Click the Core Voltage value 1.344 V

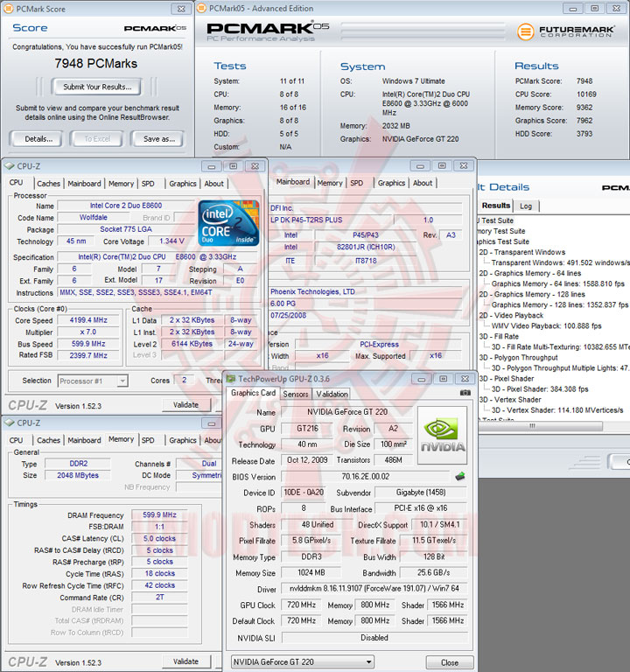171,241
